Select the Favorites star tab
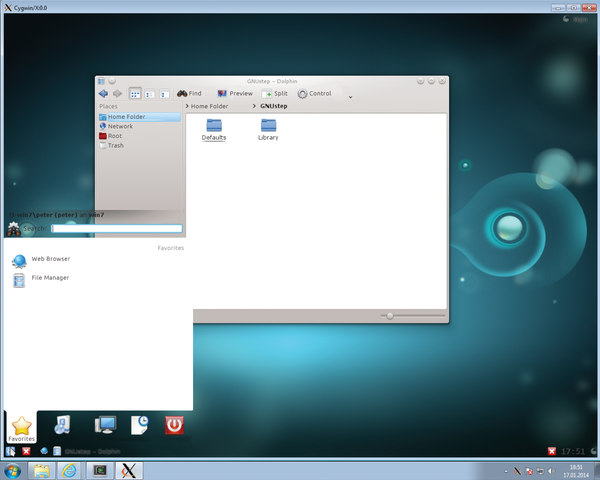Image resolution: width=600 pixels, height=480 pixels. pyautogui.click(x=21, y=428)
